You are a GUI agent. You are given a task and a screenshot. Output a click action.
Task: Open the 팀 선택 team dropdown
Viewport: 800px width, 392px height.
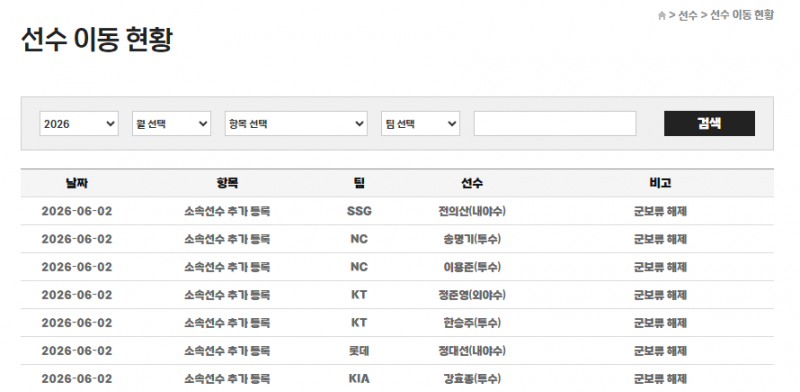420,124
